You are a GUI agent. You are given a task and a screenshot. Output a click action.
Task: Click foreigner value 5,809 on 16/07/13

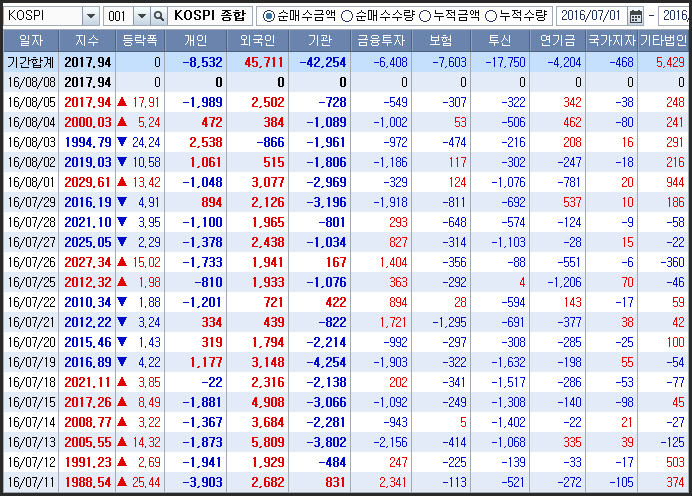(x=268, y=443)
